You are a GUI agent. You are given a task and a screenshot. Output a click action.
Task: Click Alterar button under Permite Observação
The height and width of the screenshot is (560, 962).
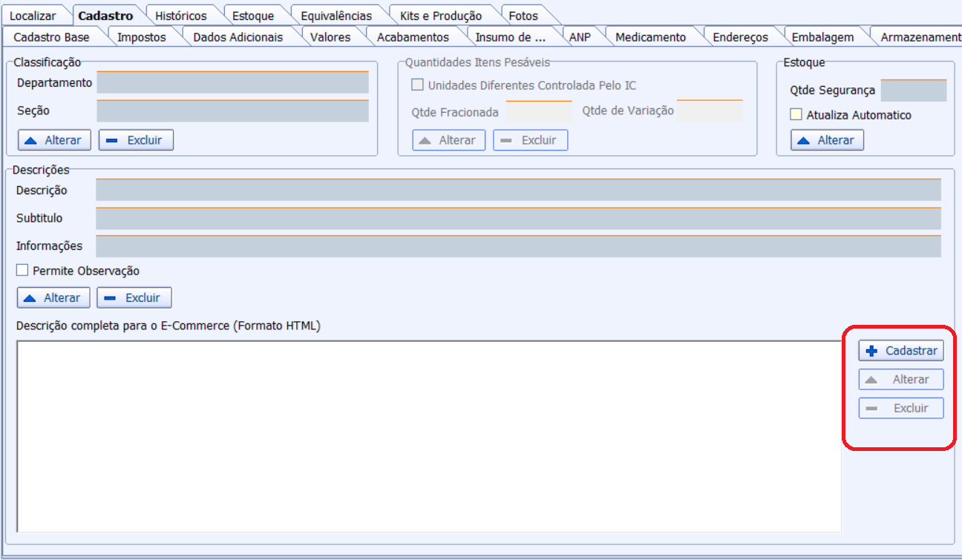tap(53, 297)
